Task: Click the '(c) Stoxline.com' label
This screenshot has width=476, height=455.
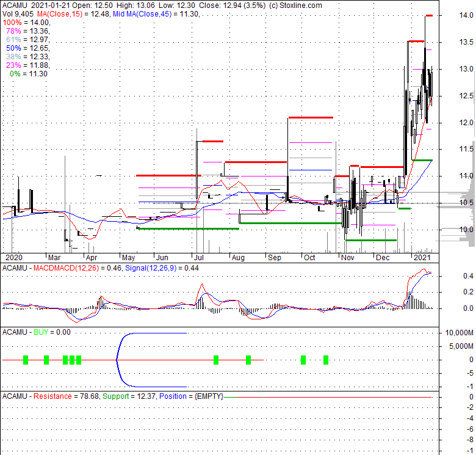Action: tap(295, 5)
